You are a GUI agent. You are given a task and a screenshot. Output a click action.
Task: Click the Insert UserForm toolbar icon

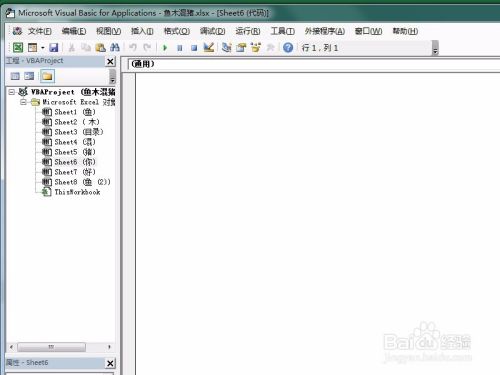[33, 48]
